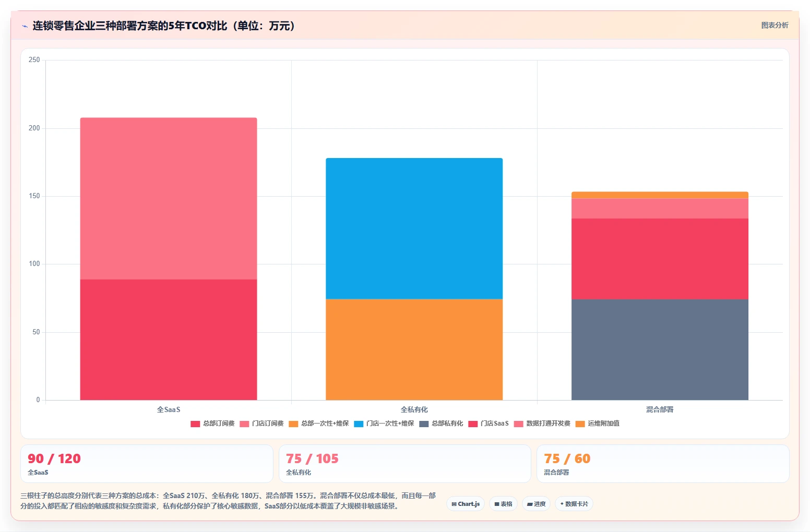Hide the 总部一次性+维保 legend series
The height and width of the screenshot is (532, 810).
tap(319, 424)
